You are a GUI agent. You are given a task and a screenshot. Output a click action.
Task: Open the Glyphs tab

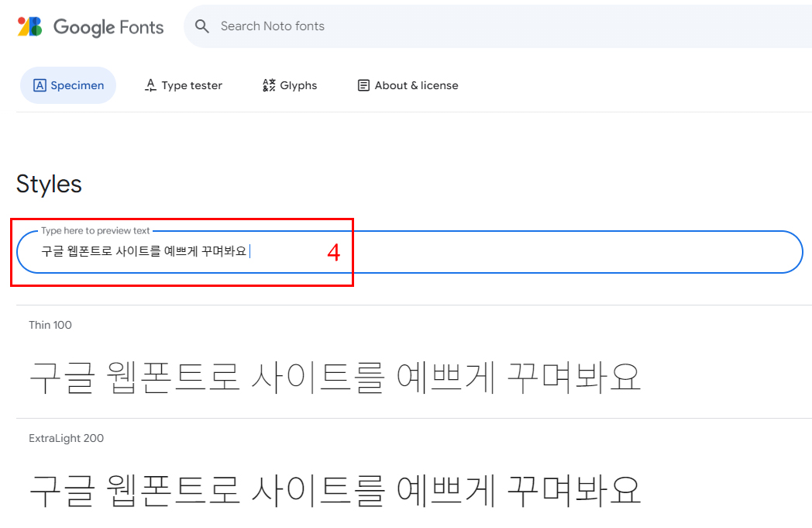click(x=289, y=85)
